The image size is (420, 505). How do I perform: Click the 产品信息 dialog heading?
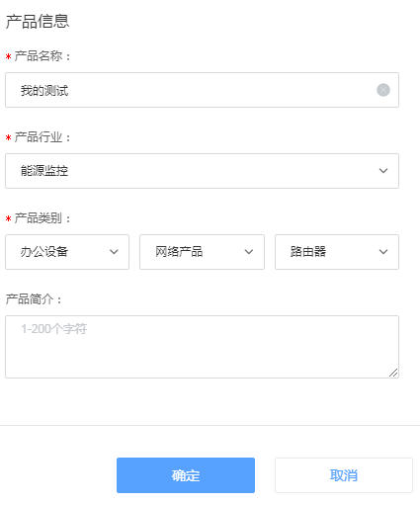(38, 22)
